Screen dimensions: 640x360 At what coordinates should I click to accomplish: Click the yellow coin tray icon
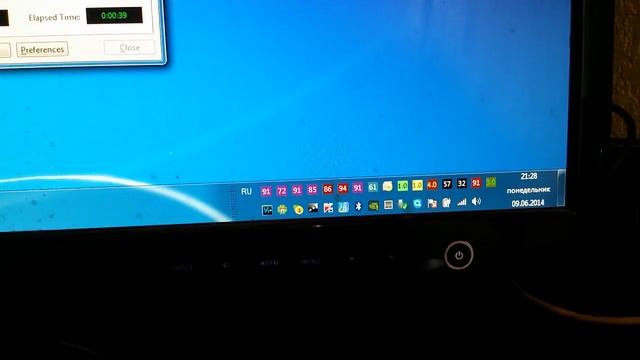[x=298, y=209]
